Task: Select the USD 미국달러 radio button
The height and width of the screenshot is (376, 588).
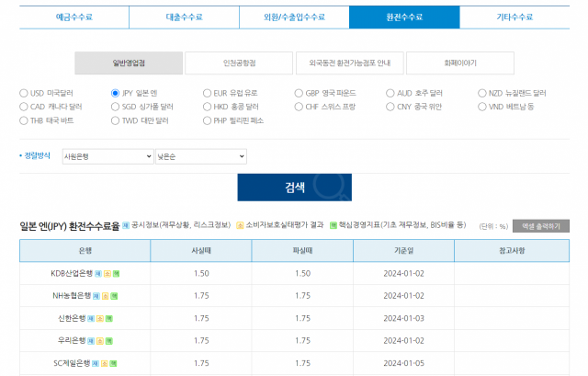Action: point(24,94)
